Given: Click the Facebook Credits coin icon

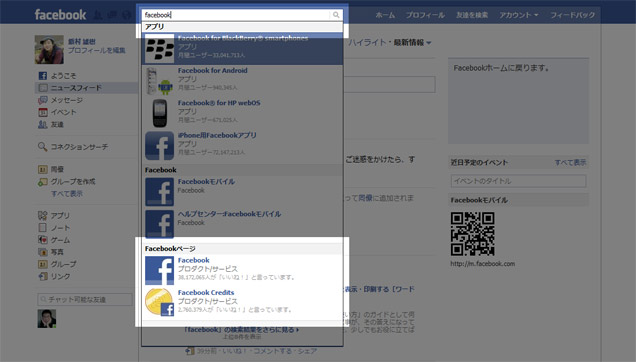Looking at the screenshot, I should pos(159,302).
